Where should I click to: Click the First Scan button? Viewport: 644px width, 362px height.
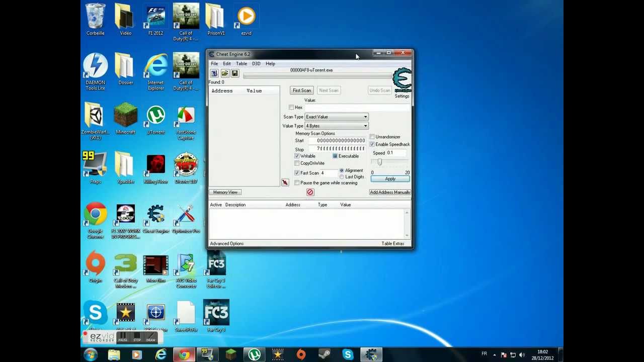point(302,90)
